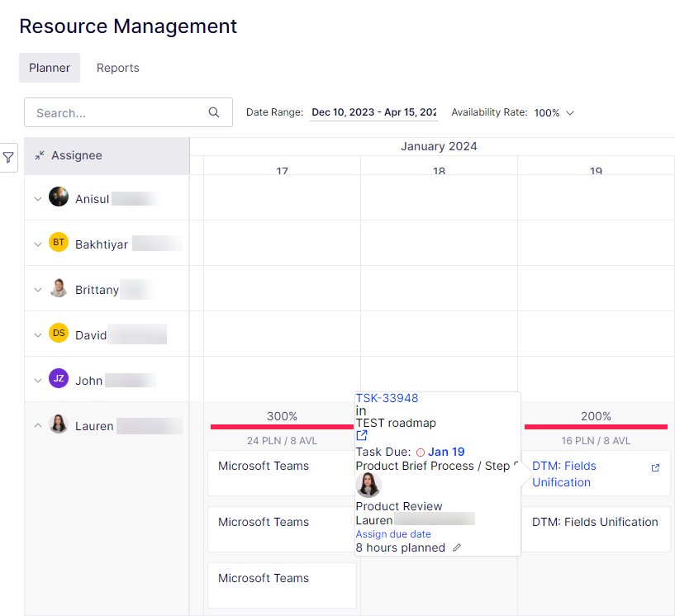Expand Anisul's assignee row

38,199
